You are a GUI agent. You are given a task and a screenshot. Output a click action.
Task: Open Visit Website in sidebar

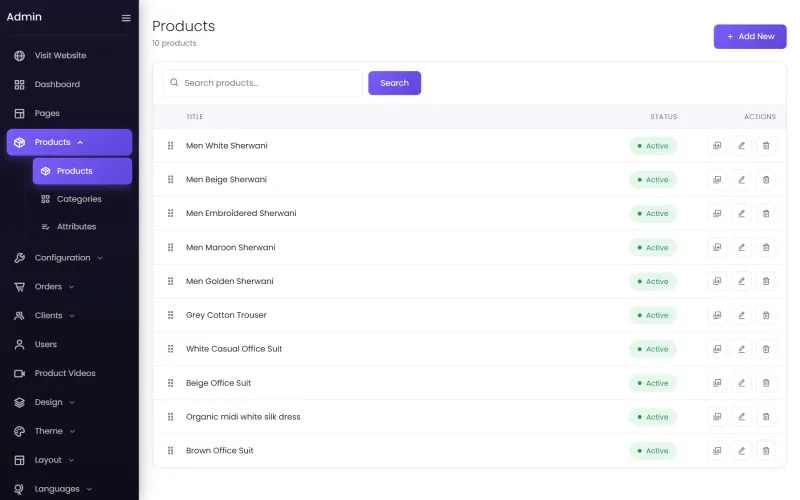coord(69,56)
